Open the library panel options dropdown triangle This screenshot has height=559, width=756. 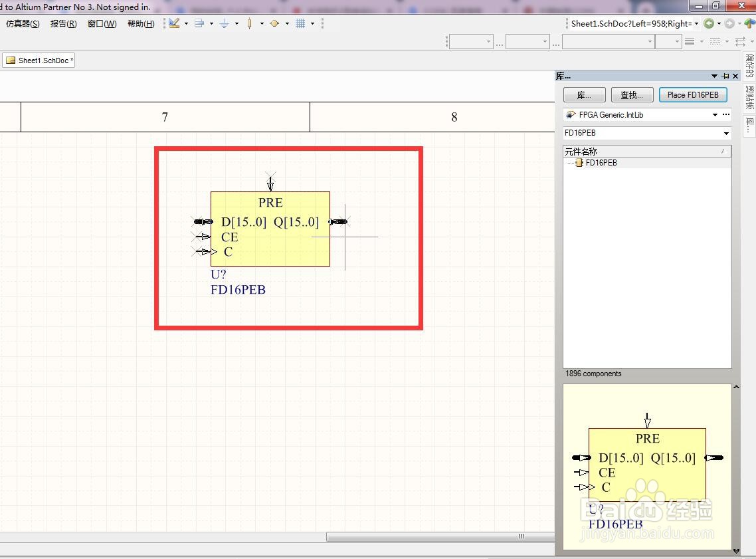(x=714, y=76)
